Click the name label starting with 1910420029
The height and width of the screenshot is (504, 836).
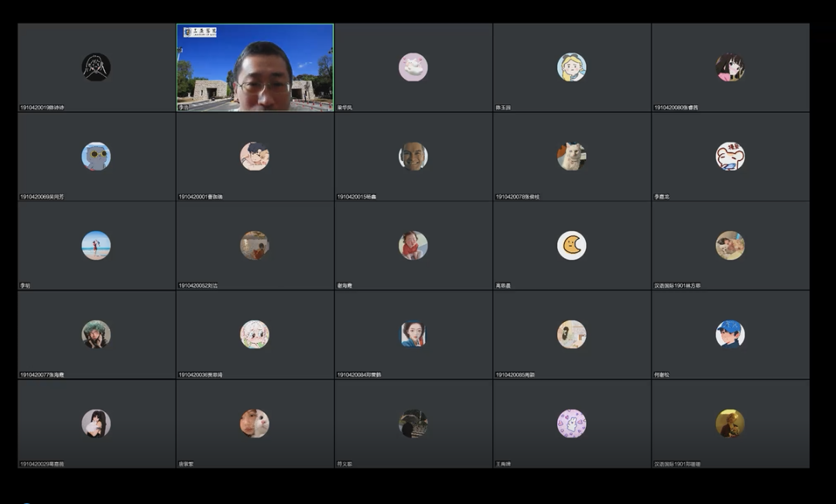(x=42, y=464)
